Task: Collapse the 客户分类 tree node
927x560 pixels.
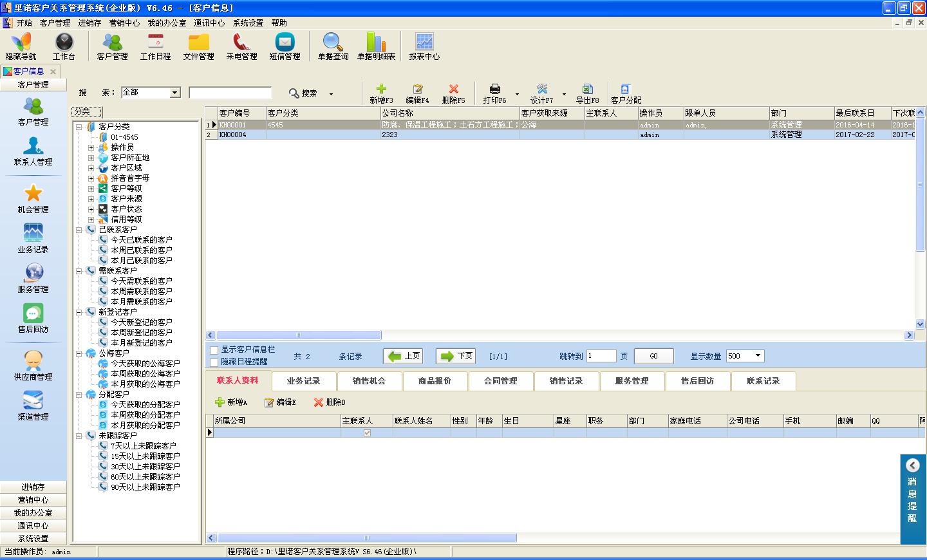Action: pos(79,127)
